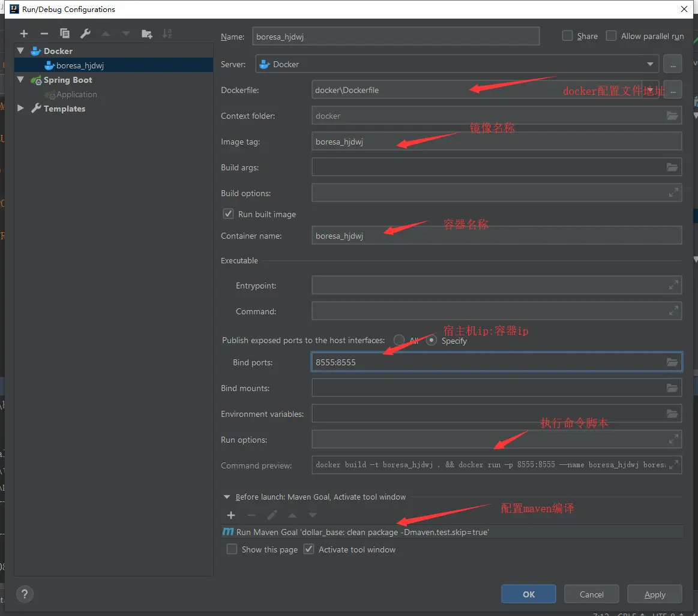Create a new folder with the folder icon
698x616 pixels.
point(147,34)
